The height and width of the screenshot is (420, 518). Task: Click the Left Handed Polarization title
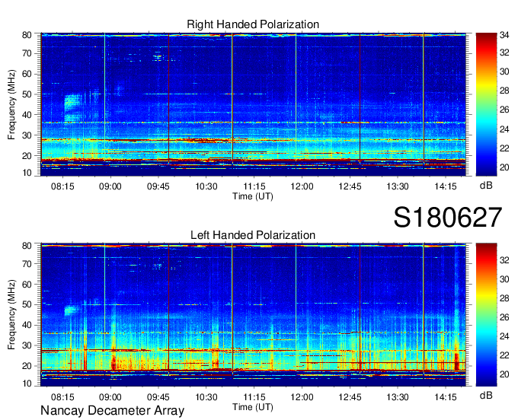[253, 235]
